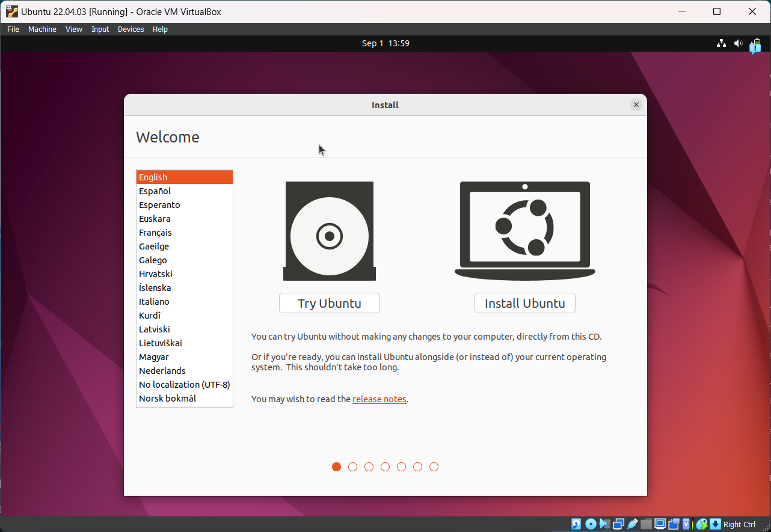The image size is (771, 532).
Task: Open the Help menu
Action: (x=160, y=29)
